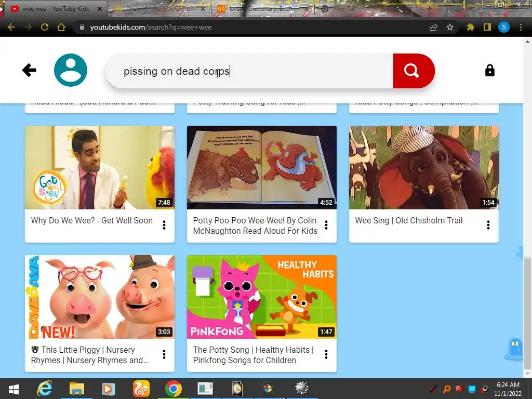Viewport: 532px width, 399px height.
Task: Open title 'This Little Piggy | Nursery Rhymes'
Action: [x=90, y=355]
